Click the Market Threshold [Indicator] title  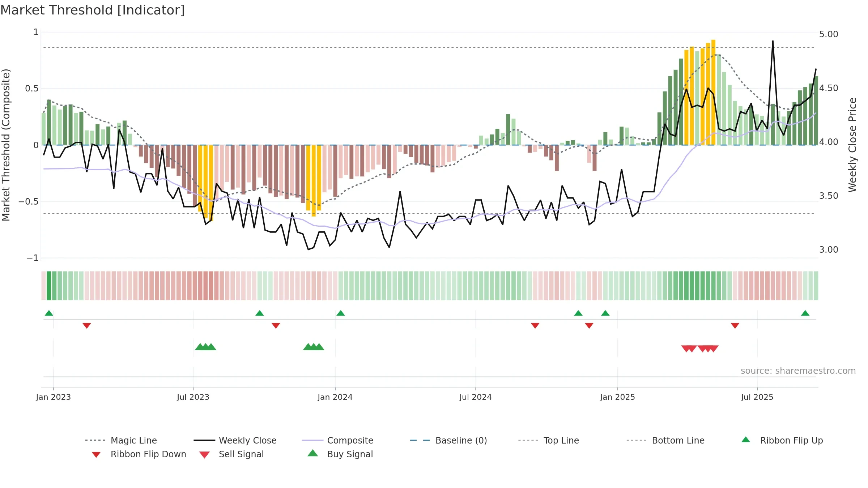(93, 10)
